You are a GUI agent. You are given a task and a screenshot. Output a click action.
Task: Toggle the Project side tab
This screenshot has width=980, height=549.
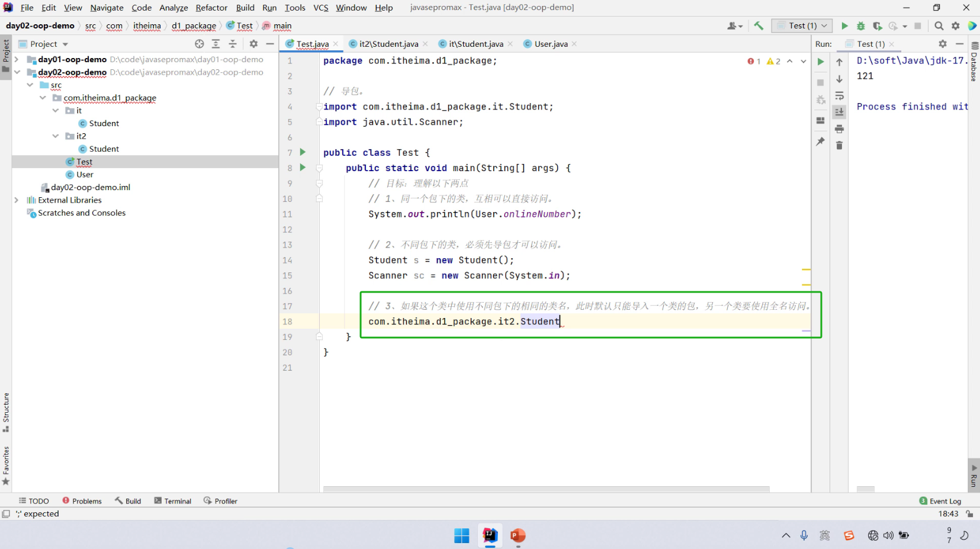[x=6, y=56]
